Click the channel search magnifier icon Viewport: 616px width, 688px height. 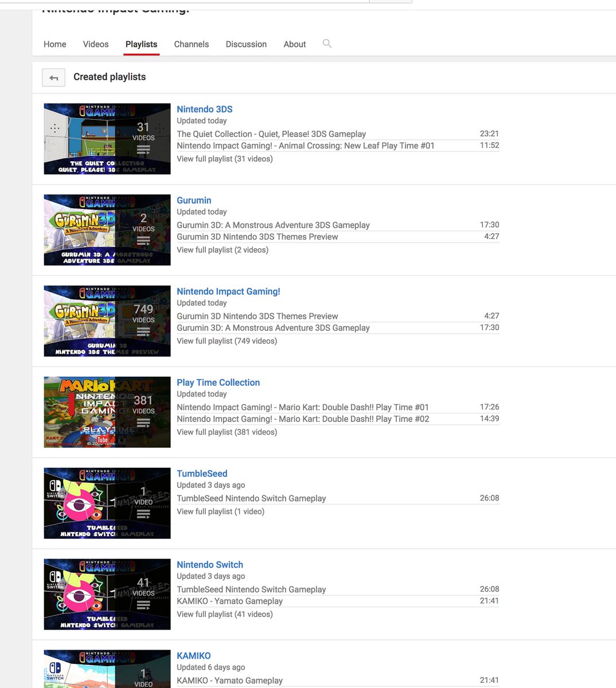[x=327, y=44]
